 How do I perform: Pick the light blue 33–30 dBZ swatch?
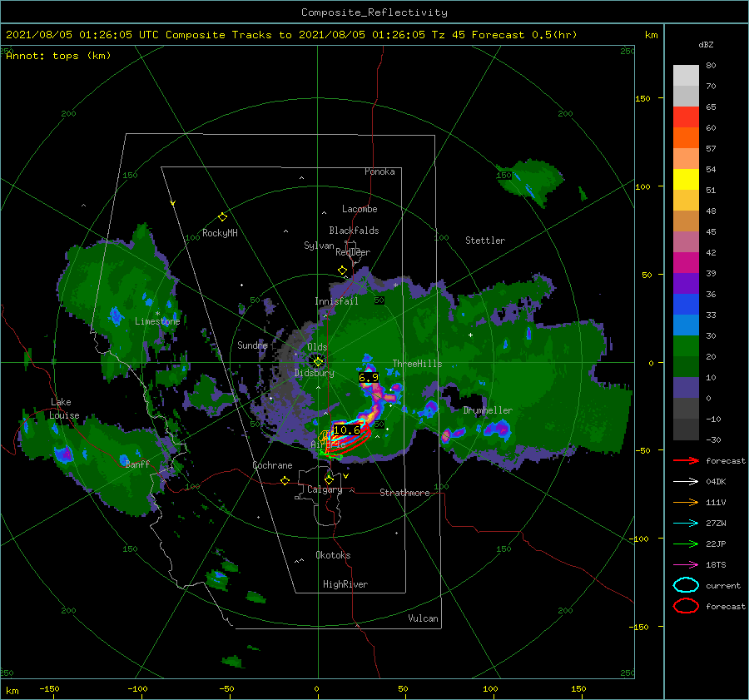(x=686, y=325)
